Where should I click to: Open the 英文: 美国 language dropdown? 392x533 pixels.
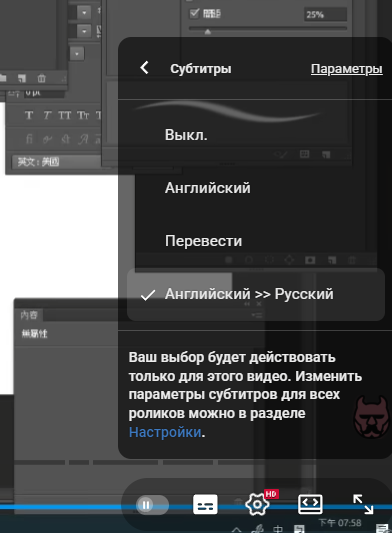[x=56, y=162]
